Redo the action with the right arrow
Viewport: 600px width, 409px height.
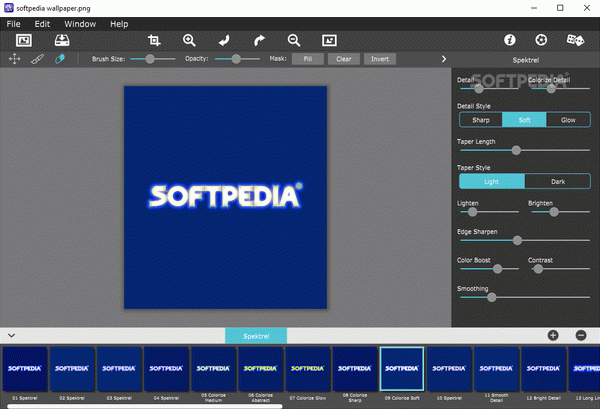259,40
